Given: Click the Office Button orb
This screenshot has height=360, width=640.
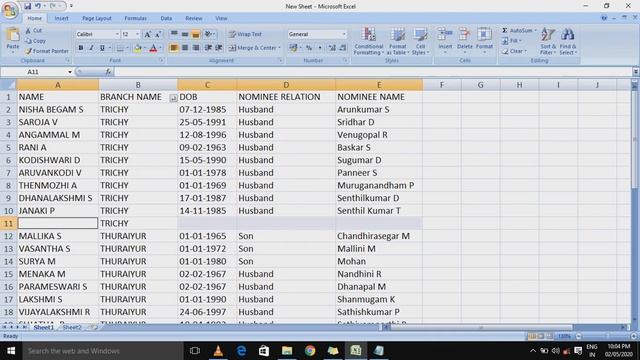Looking at the screenshot, I should [10, 10].
